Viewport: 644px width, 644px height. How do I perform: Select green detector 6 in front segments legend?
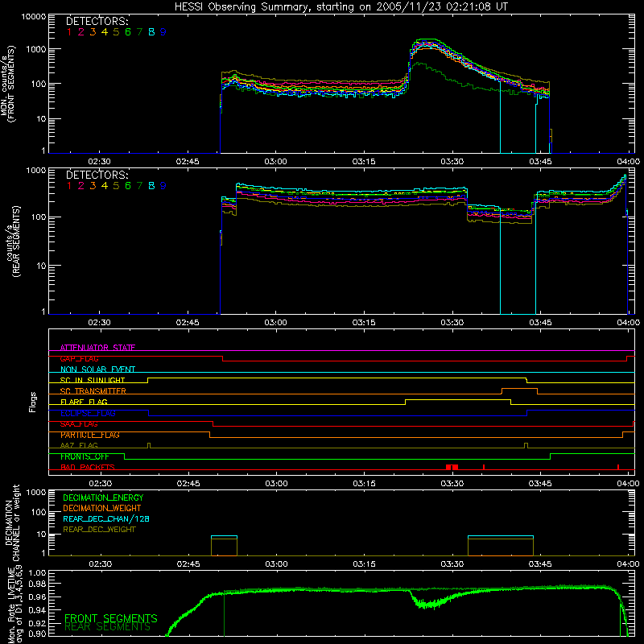point(128,32)
